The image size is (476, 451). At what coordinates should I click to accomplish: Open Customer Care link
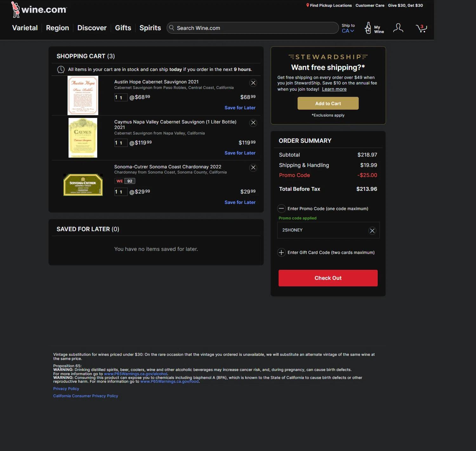coord(370,5)
